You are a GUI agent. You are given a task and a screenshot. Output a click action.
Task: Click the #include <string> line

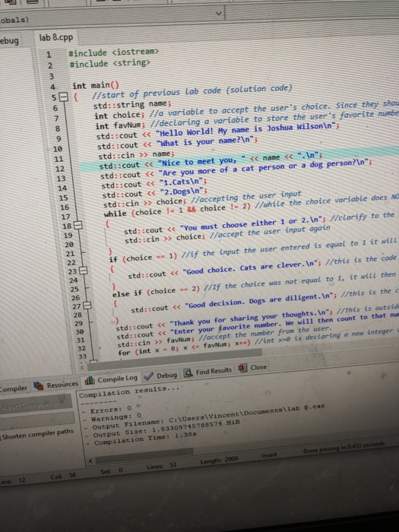[x=109, y=63]
